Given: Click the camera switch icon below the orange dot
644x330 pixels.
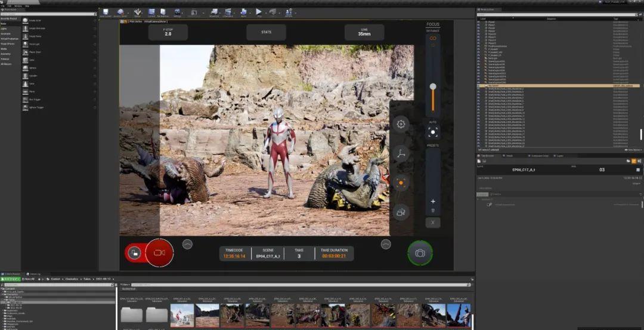Looking at the screenshot, I should [401, 212].
